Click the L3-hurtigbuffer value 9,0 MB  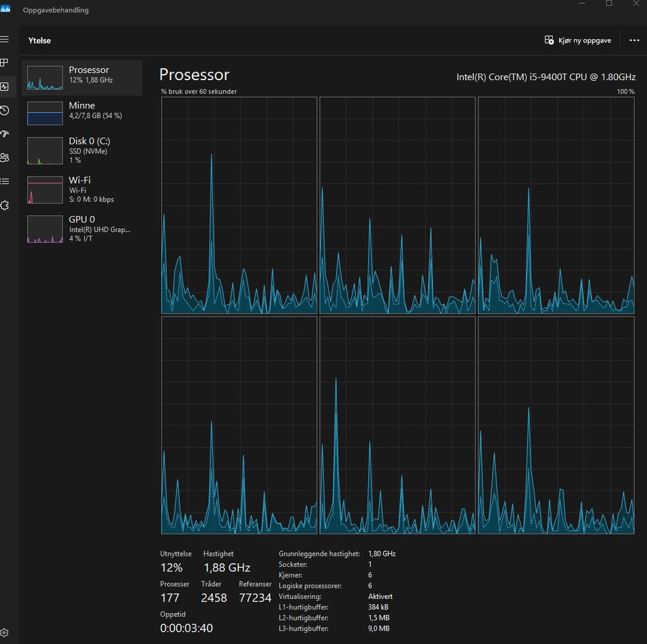[379, 628]
